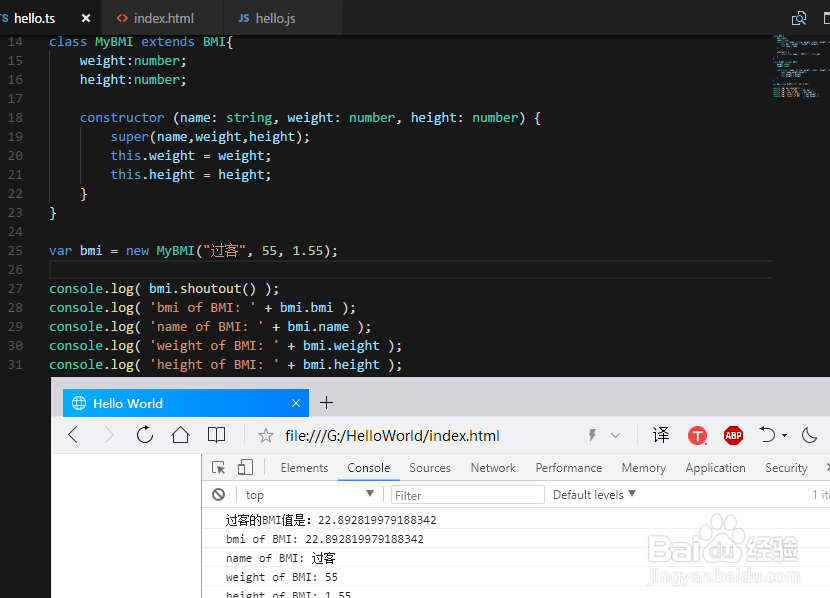Open a new browser tab with plus
This screenshot has height=598, width=830.
point(326,403)
